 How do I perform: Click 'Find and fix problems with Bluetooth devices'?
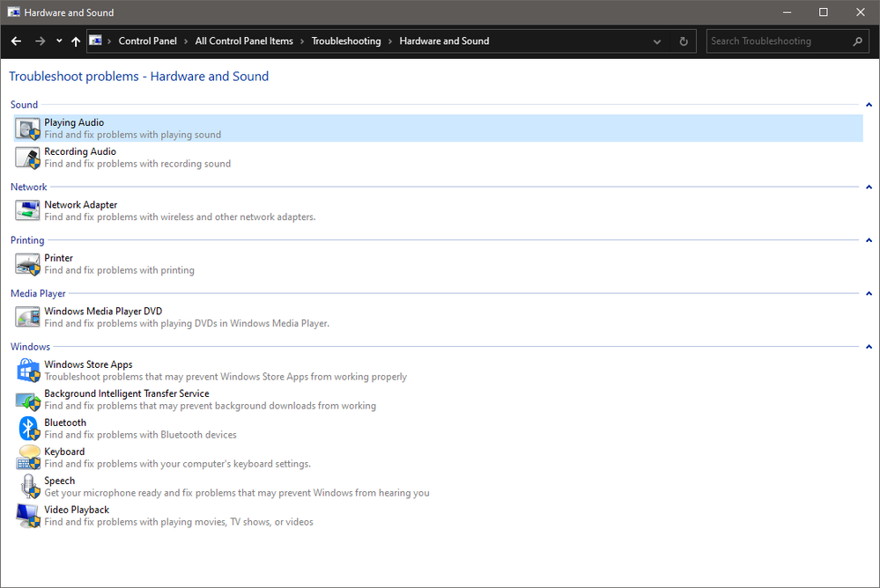140,435
